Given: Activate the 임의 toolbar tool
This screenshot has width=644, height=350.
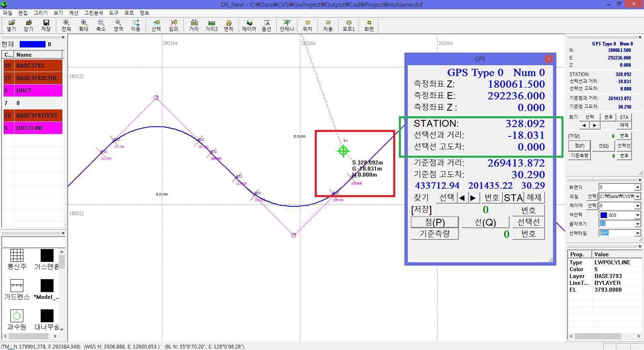Looking at the screenshot, I should pos(173,25).
